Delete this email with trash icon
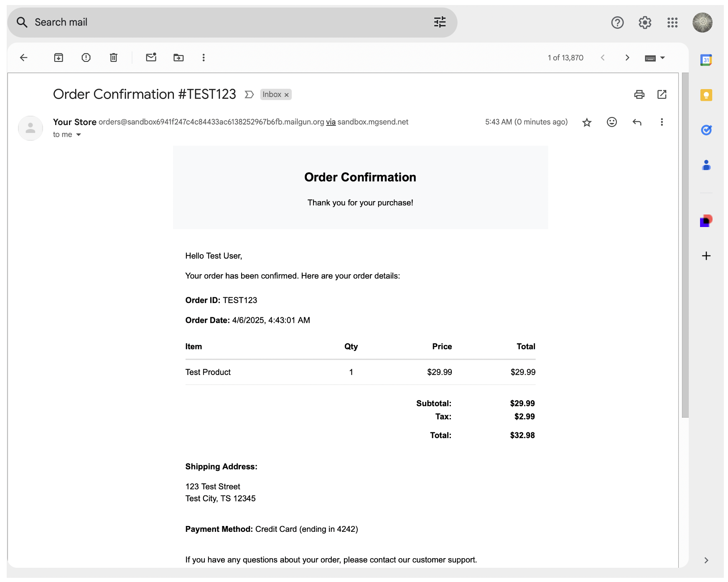728x582 pixels. (x=114, y=58)
